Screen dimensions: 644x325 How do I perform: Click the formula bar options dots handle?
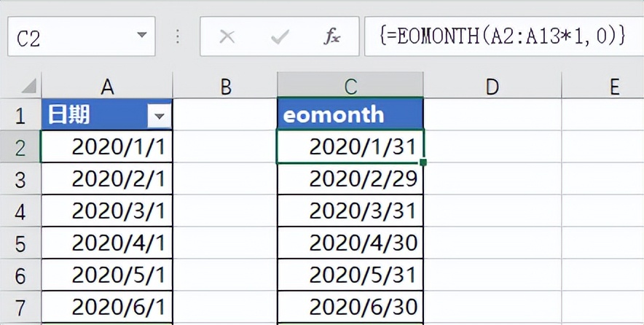(178, 37)
